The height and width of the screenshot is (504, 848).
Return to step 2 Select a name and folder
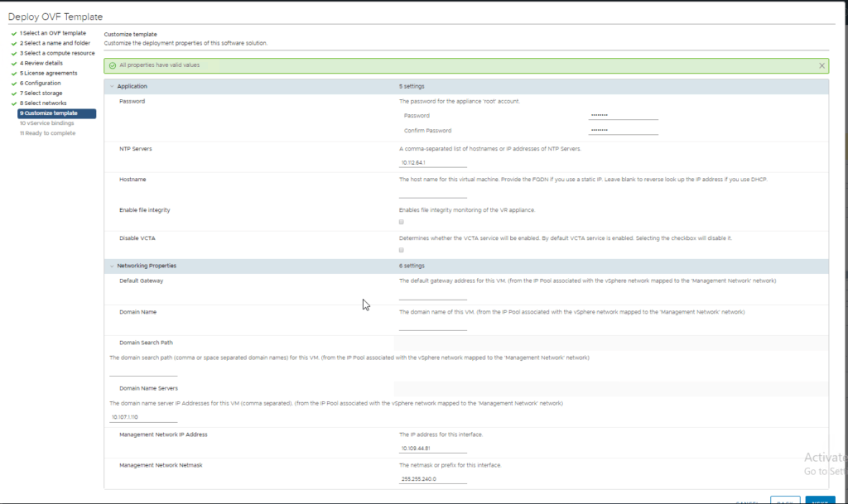point(55,43)
